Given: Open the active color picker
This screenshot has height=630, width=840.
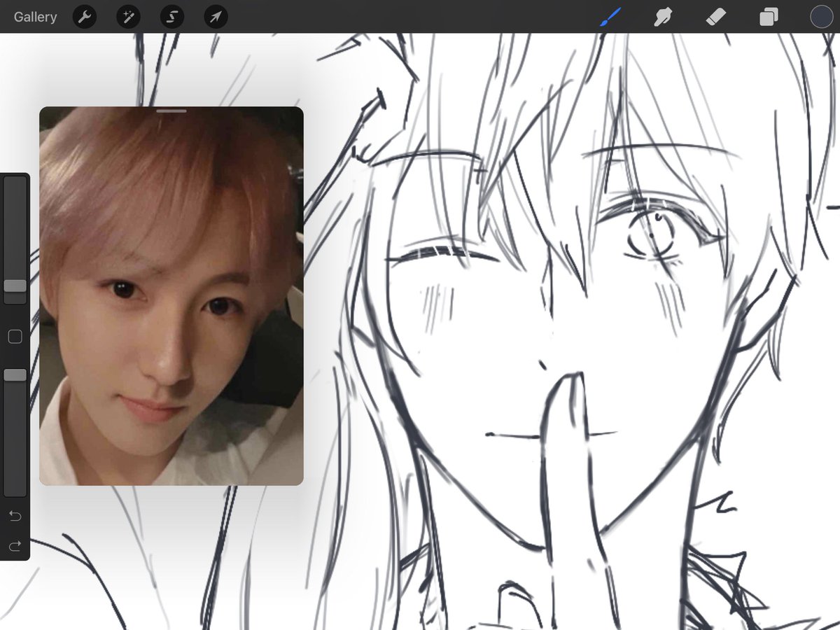Looking at the screenshot, I should pyautogui.click(x=821, y=17).
